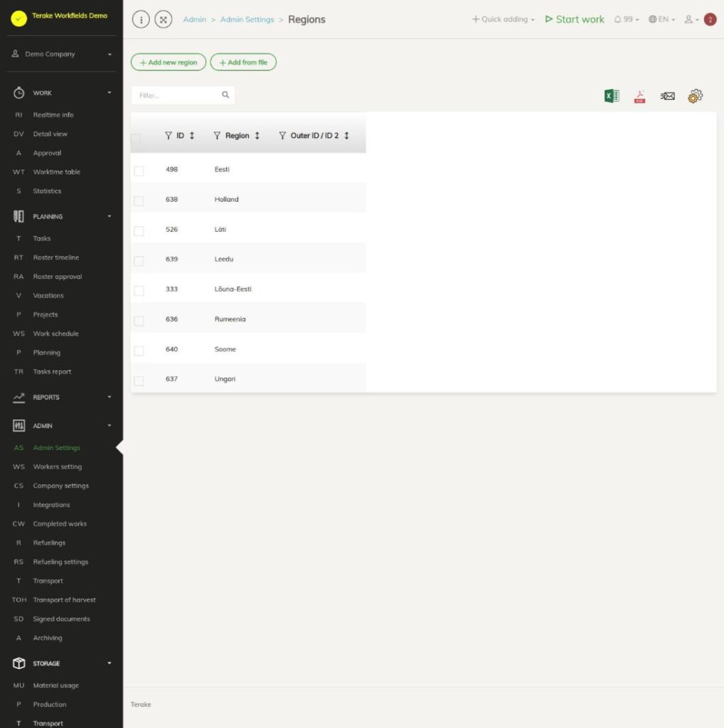Open the Region column filter funnel

coord(217,136)
